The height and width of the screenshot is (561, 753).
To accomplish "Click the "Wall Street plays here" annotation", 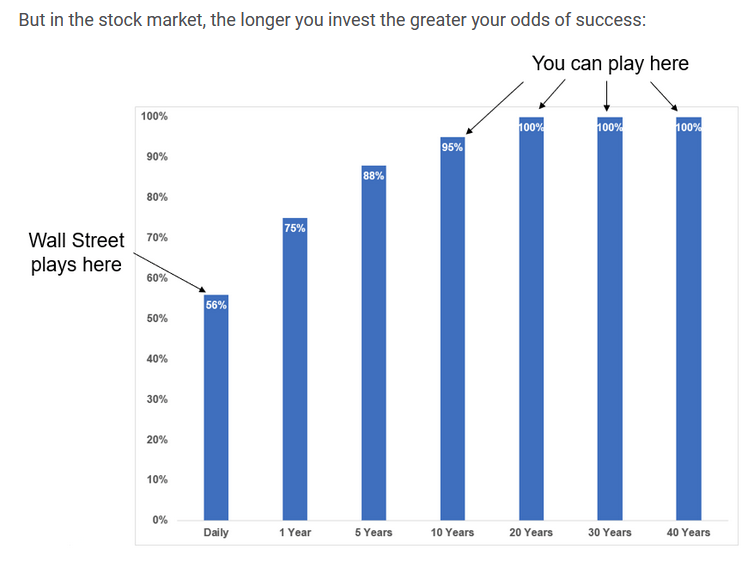I will [77, 252].
